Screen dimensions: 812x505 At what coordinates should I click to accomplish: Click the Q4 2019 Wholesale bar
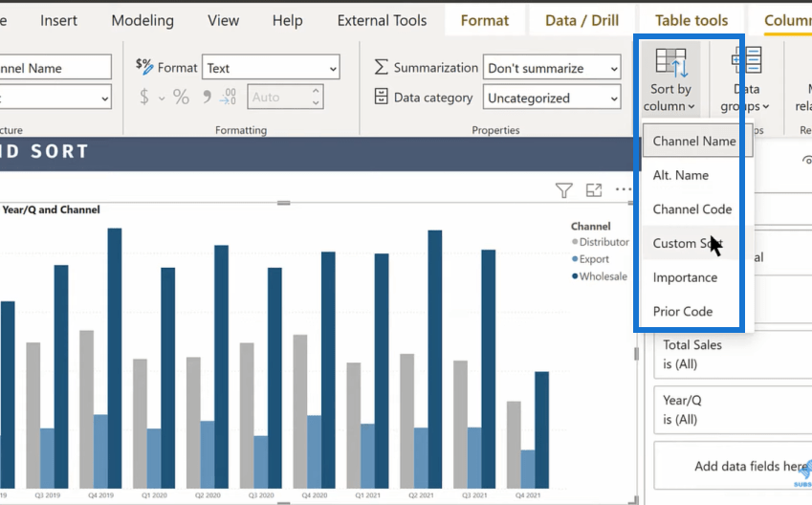tap(115, 358)
